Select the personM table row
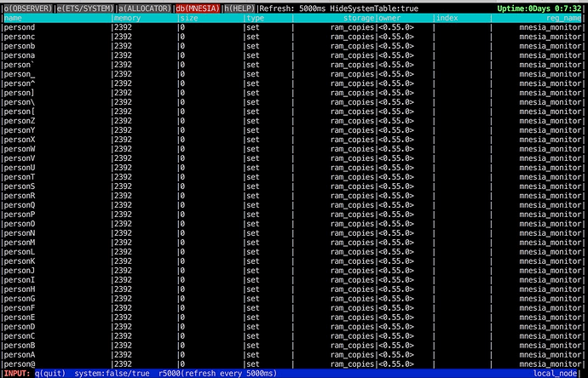The height and width of the screenshot is (378, 588). [x=292, y=243]
